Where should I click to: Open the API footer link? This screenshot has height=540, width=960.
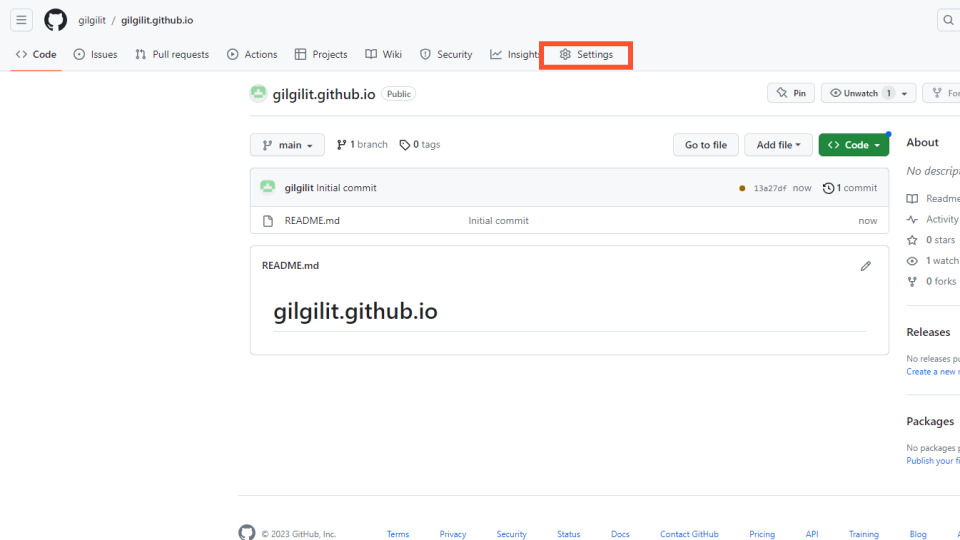click(812, 534)
